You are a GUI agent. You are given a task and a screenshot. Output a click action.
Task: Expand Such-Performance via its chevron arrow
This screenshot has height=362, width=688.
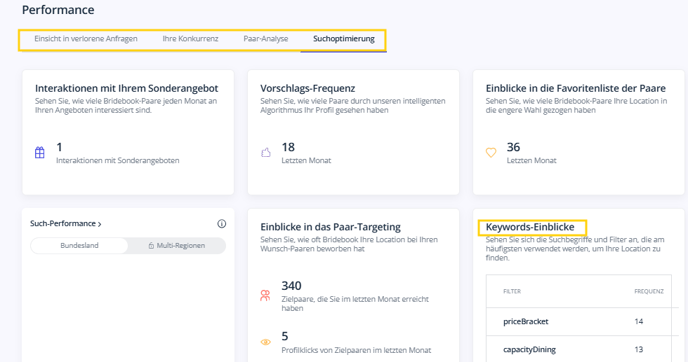[100, 224]
